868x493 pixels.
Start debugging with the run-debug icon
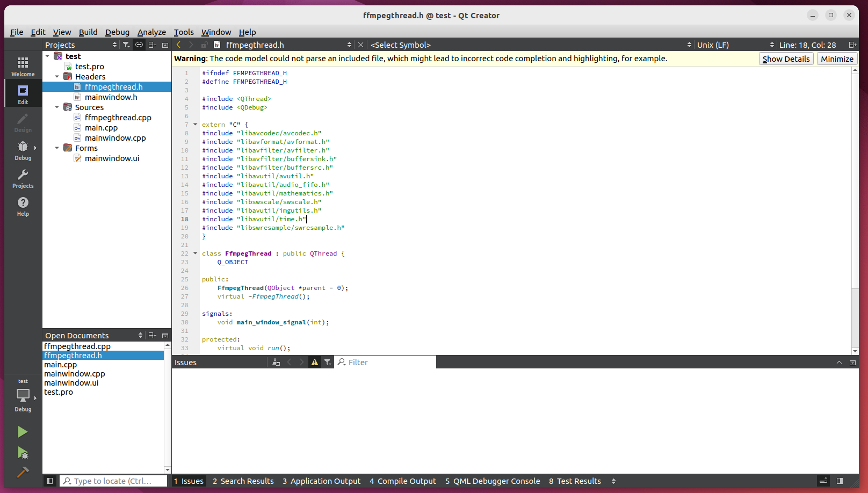coord(23,453)
